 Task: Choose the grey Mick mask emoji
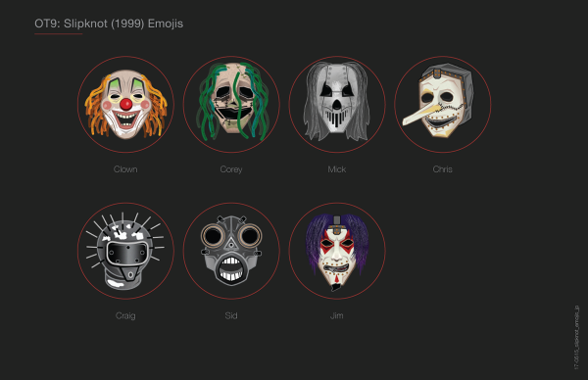coord(337,104)
